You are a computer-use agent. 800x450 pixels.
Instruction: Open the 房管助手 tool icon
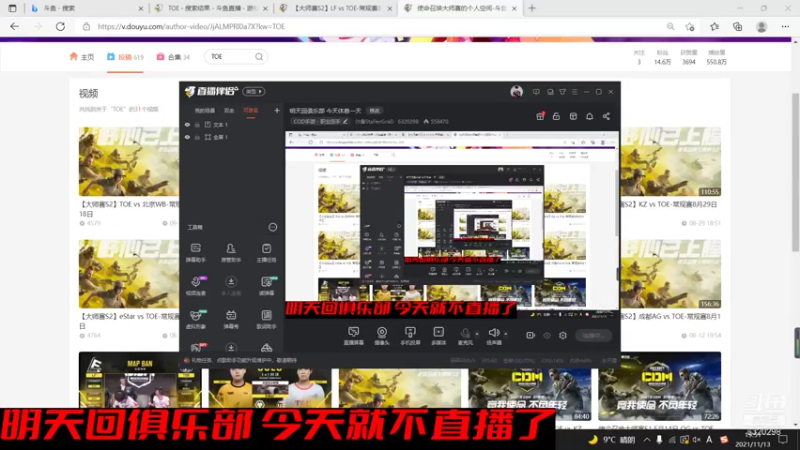(231, 253)
